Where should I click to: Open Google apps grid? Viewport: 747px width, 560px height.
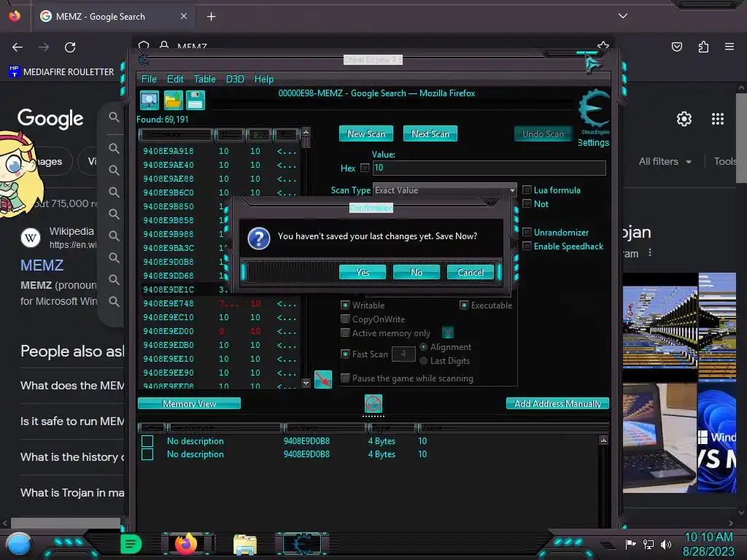[x=718, y=119]
